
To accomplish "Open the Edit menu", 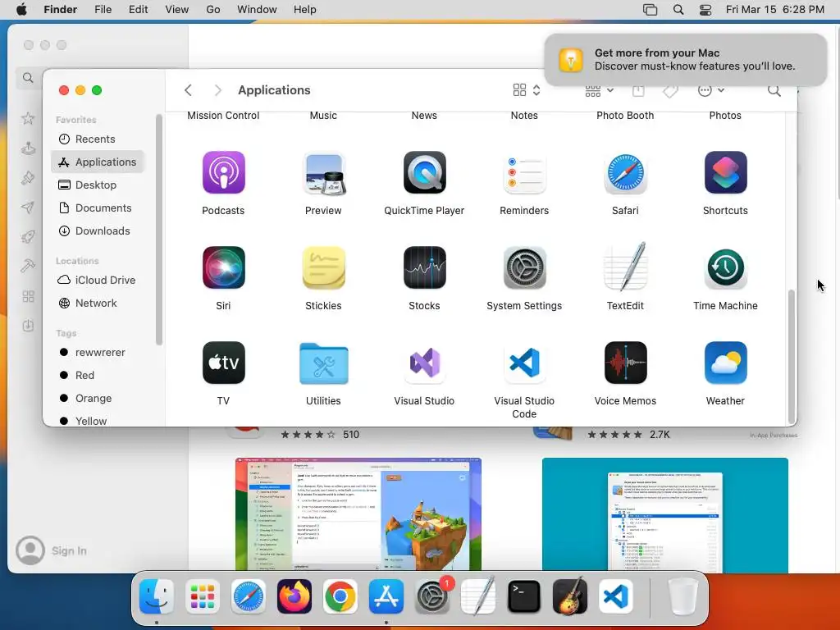I will coord(138,10).
